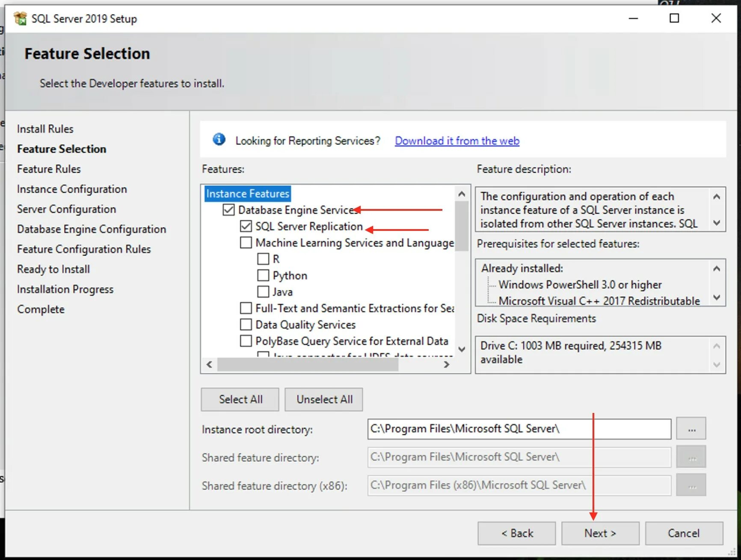This screenshot has width=741, height=560.
Task: Click the Features list scroll right arrow
Action: pyautogui.click(x=447, y=364)
